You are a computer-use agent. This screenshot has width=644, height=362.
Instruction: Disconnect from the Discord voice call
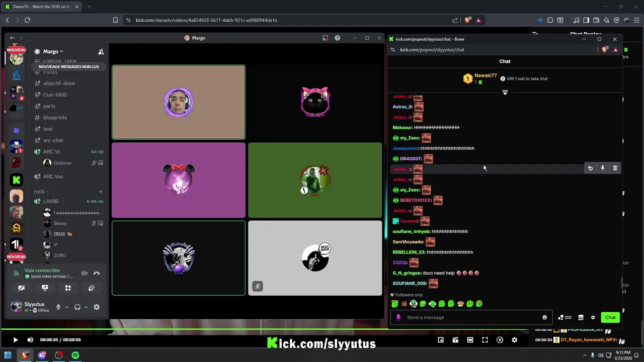(x=97, y=273)
